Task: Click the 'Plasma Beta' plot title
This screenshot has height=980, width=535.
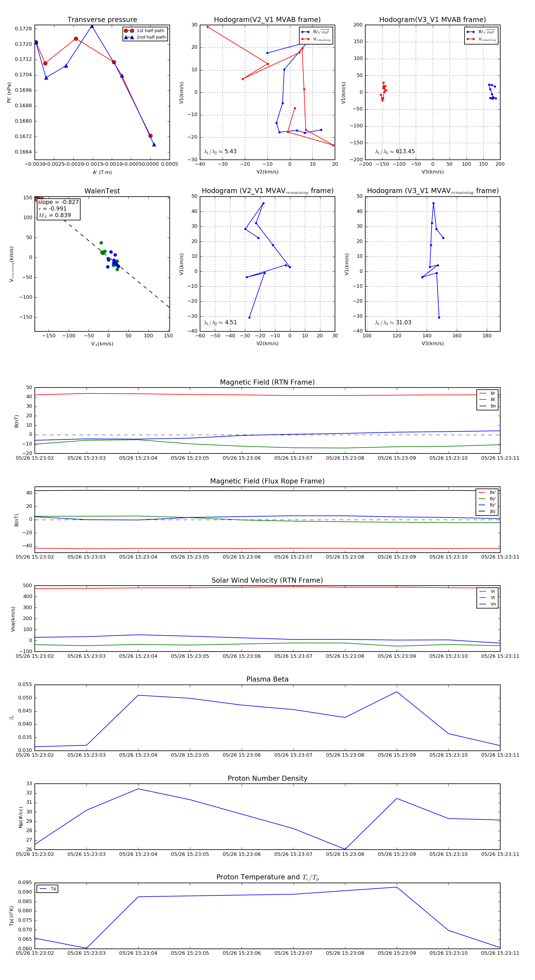Action: (x=267, y=679)
